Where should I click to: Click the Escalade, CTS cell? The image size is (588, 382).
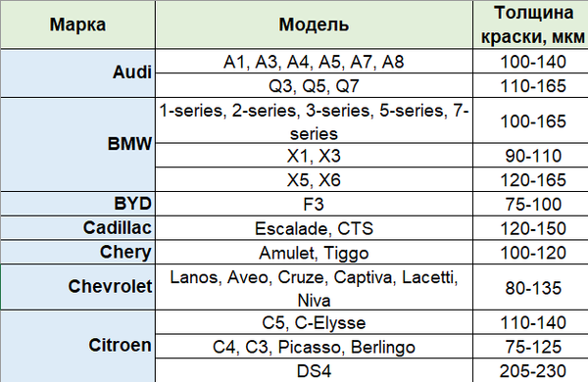[314, 228]
